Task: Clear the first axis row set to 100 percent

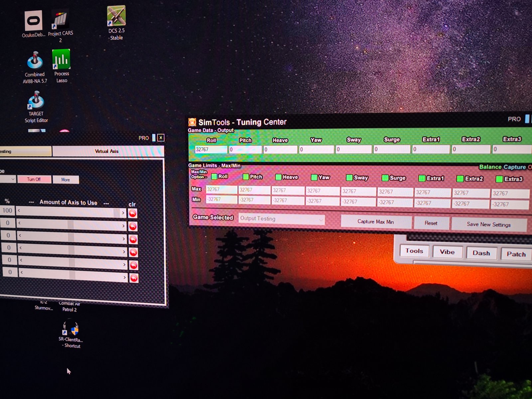Action: pyautogui.click(x=133, y=213)
